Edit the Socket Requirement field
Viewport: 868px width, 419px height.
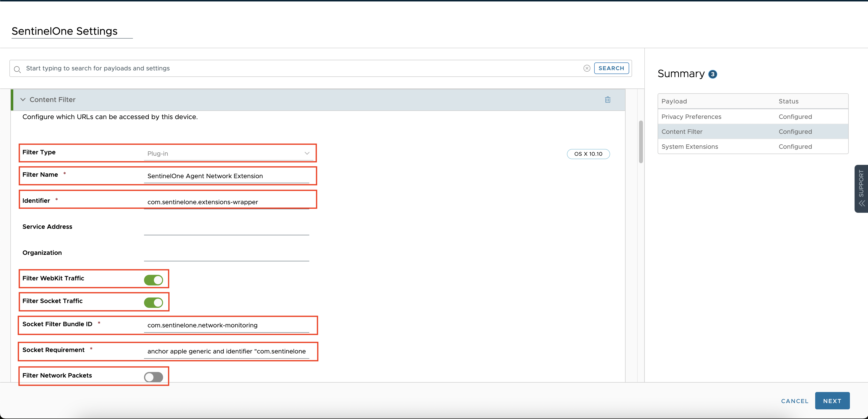click(227, 351)
